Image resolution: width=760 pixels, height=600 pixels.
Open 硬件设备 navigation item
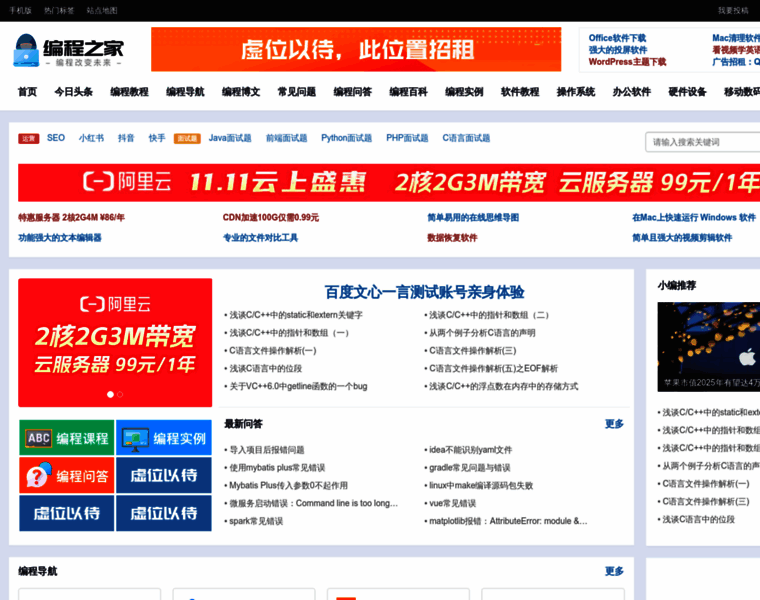click(x=687, y=92)
